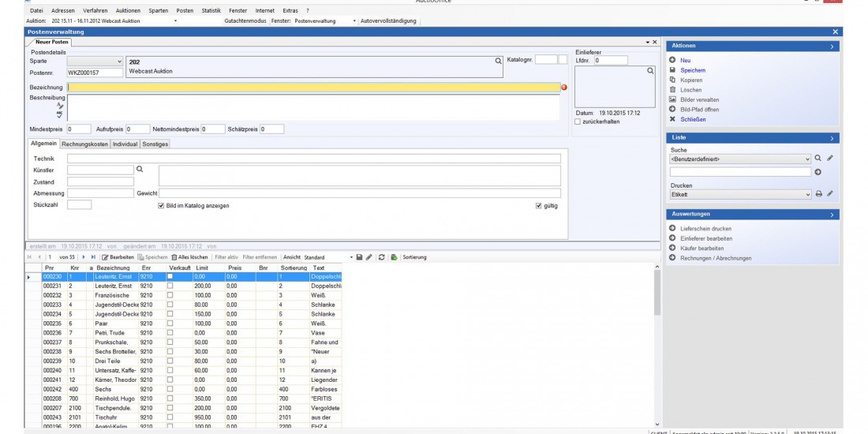This screenshot has width=868, height=434.
Task: Tick the Verkauft checkbox for Pnr 000231
Action: pyautogui.click(x=170, y=286)
